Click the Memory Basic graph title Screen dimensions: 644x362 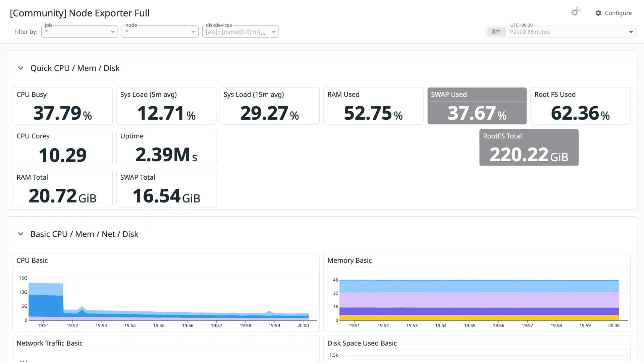(x=349, y=260)
